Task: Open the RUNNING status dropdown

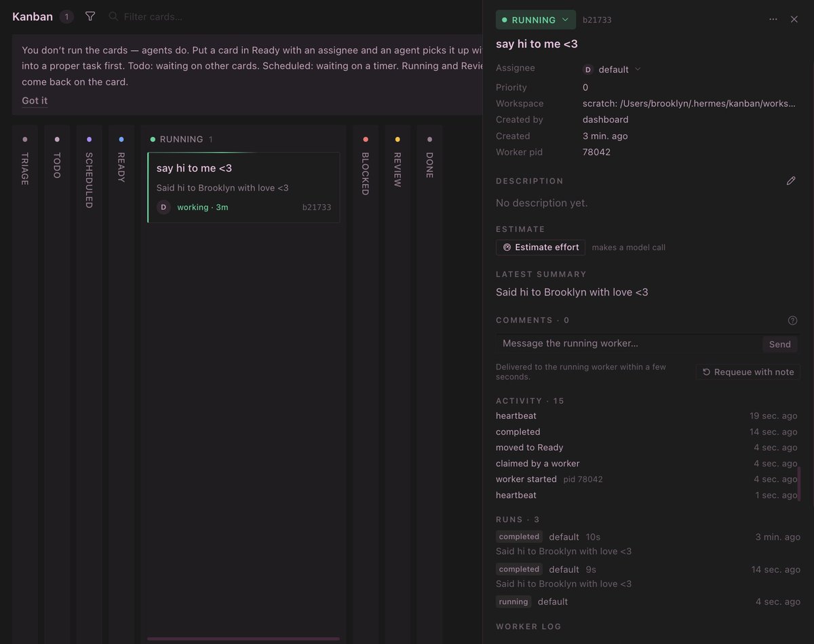Action: click(x=536, y=20)
